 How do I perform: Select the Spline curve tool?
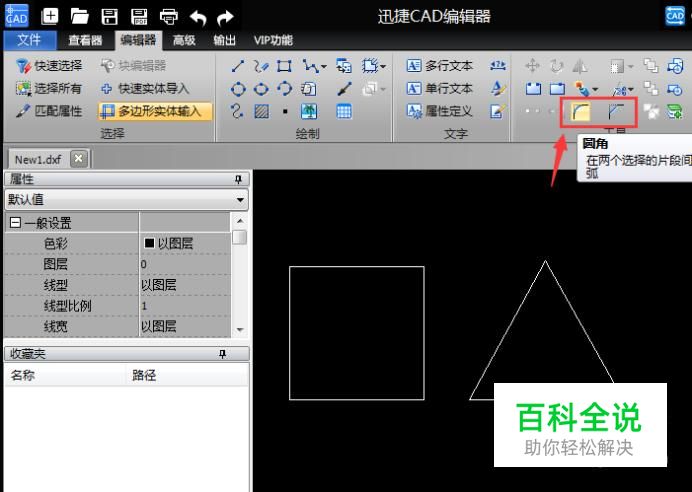[237, 111]
